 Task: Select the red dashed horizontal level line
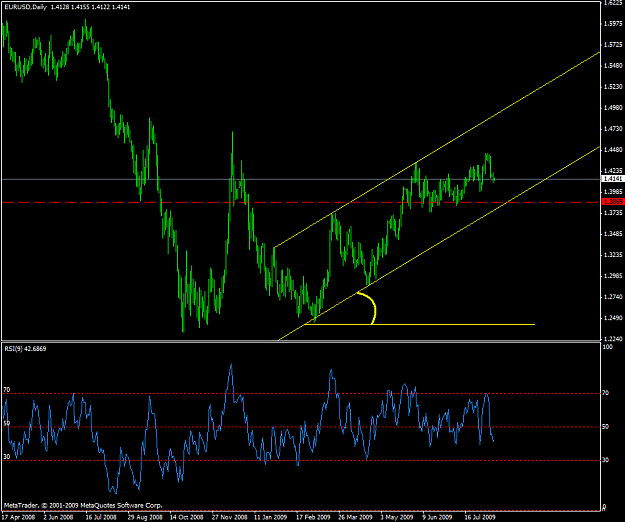click(x=301, y=202)
